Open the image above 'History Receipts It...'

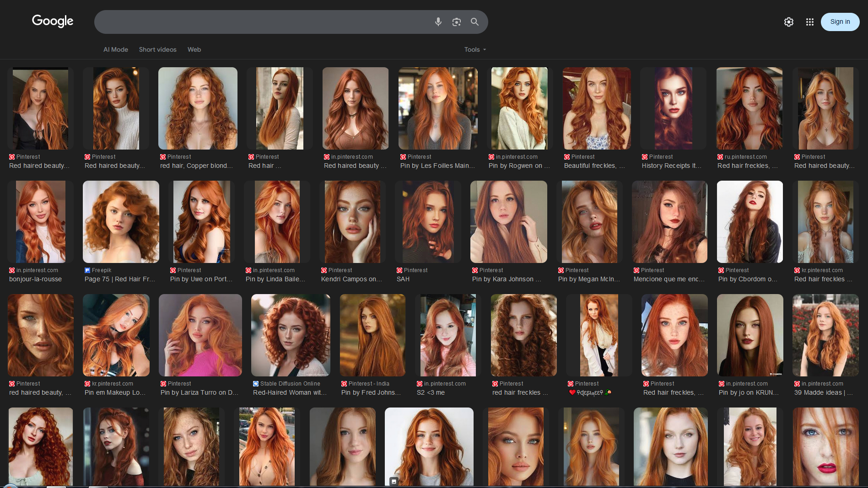673,108
